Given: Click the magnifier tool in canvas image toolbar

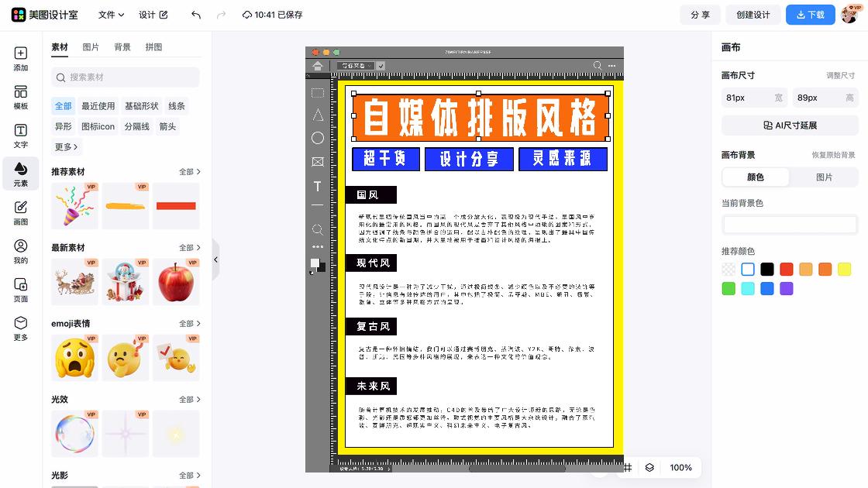Looking at the screenshot, I should click(317, 229).
